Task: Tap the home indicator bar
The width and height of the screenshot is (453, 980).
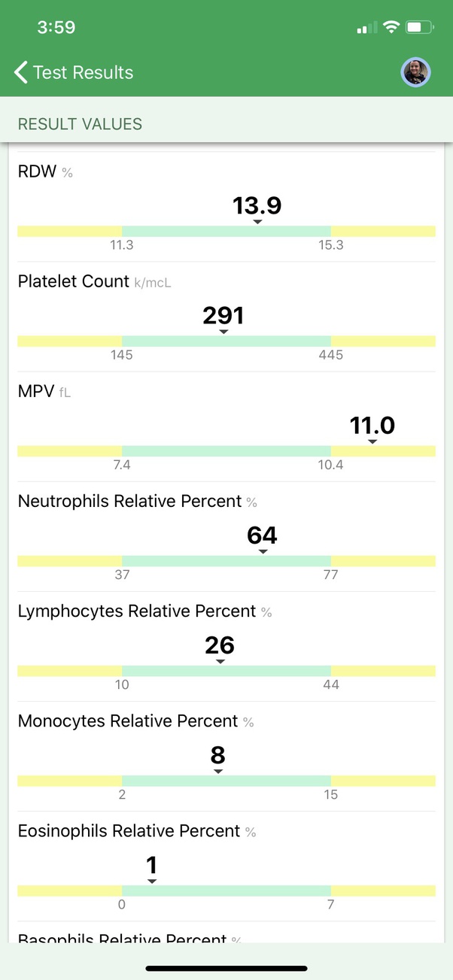Action: [226, 968]
